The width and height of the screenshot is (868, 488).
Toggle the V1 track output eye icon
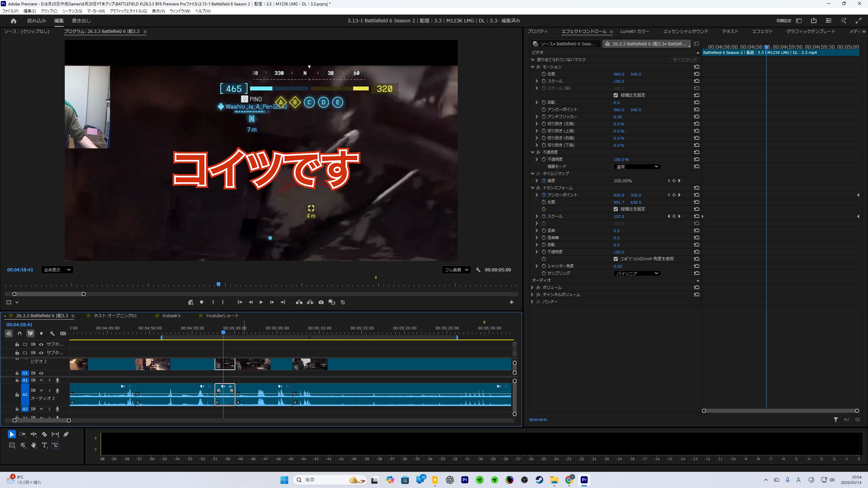tap(41, 373)
